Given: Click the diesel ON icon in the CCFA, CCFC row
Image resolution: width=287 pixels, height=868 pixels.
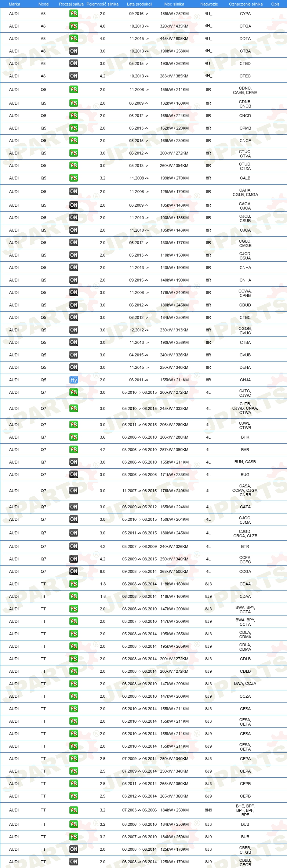Looking at the screenshot, I should click(x=74, y=559).
